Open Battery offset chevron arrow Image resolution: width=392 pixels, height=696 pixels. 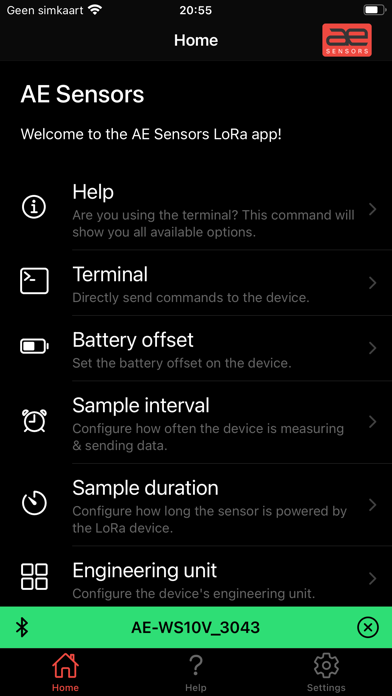pyautogui.click(x=372, y=348)
